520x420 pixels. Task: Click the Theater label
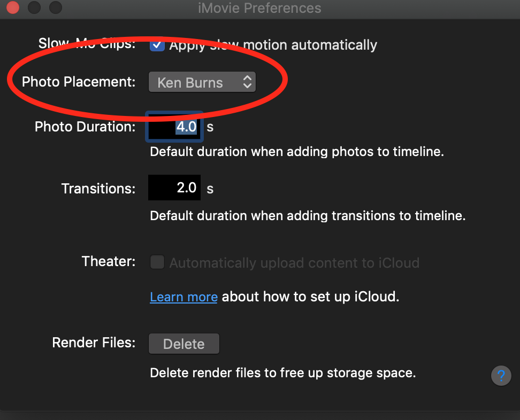pyautogui.click(x=109, y=261)
